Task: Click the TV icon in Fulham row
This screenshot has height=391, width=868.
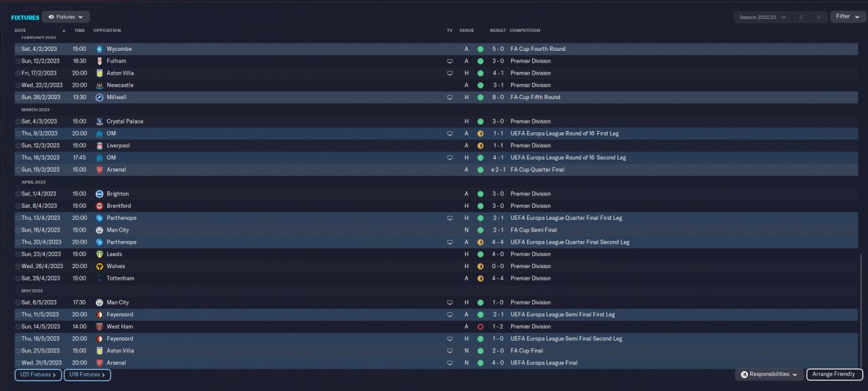Action: click(449, 61)
